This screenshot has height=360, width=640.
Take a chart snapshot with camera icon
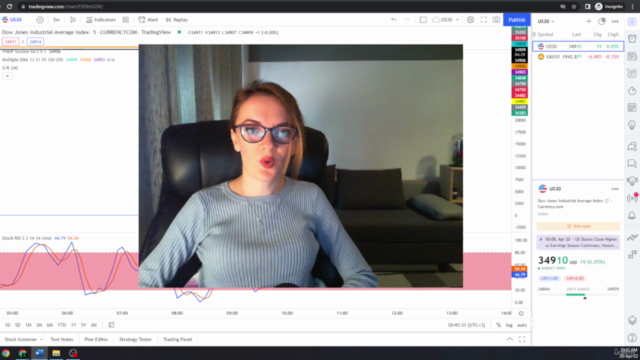tap(496, 20)
